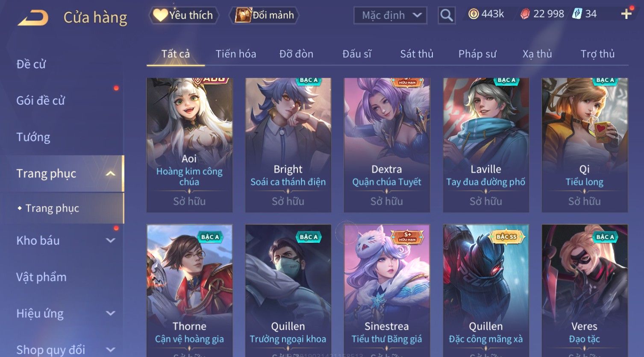Expand the Hiệu ứng sidebar section
The height and width of the screenshot is (357, 644).
tap(110, 313)
